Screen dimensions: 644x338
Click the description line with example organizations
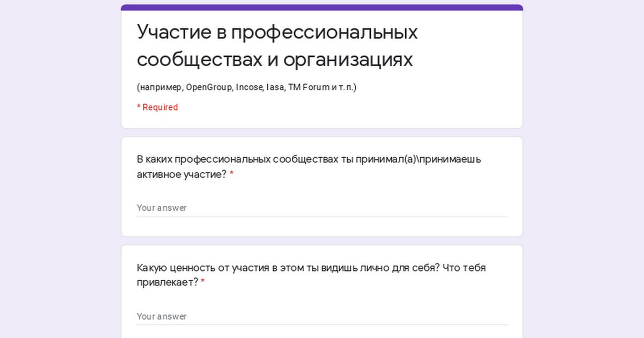coord(246,87)
